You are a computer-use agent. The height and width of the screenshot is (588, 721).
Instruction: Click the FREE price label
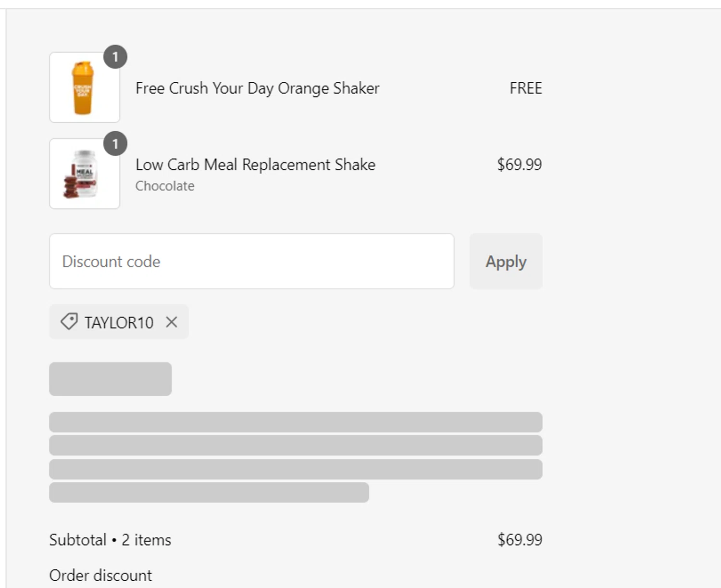pyautogui.click(x=525, y=88)
